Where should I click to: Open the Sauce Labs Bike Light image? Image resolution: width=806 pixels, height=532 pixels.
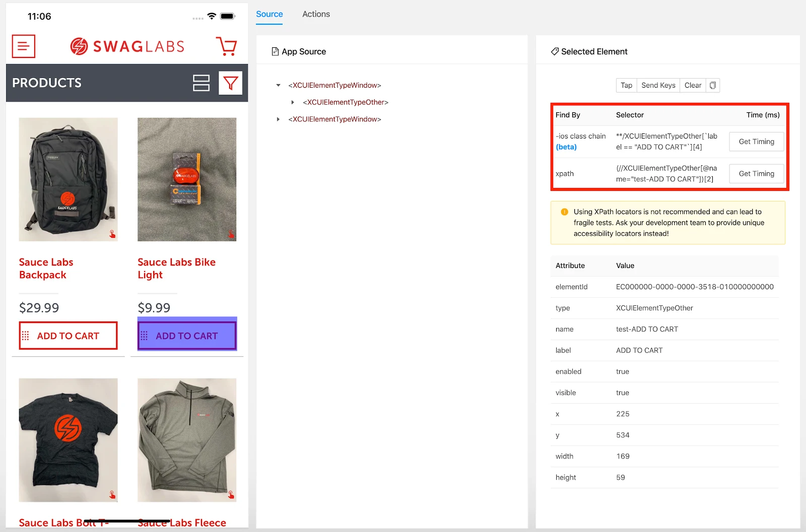click(x=187, y=179)
